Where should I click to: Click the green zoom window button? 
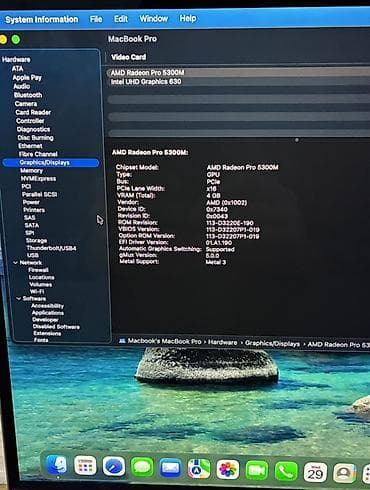pos(16,39)
